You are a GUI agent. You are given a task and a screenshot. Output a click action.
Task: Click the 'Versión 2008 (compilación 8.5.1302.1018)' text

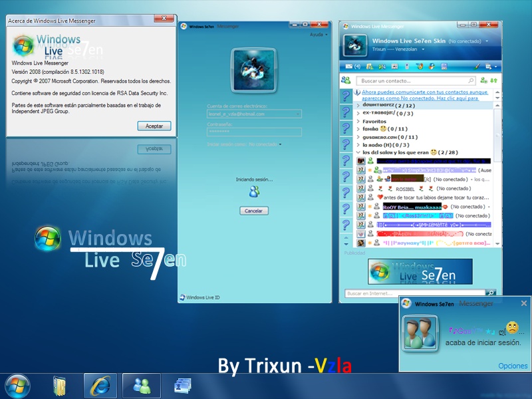[x=58, y=72]
